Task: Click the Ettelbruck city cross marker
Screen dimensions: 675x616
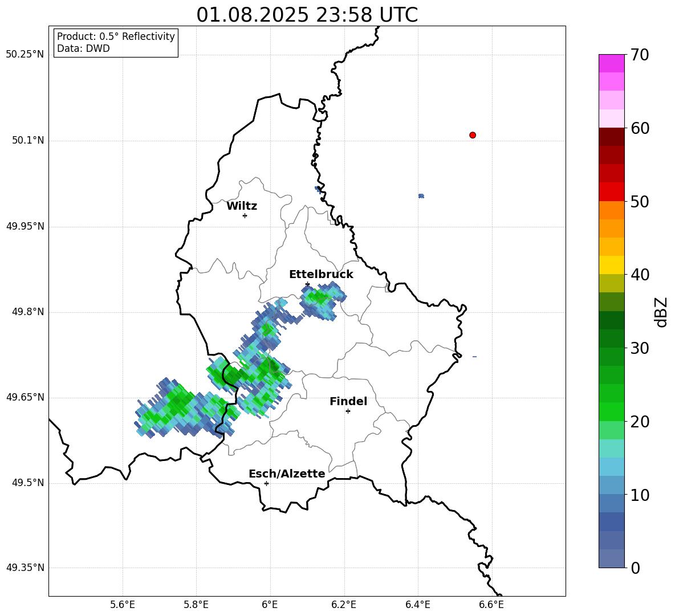Action: coord(307,284)
